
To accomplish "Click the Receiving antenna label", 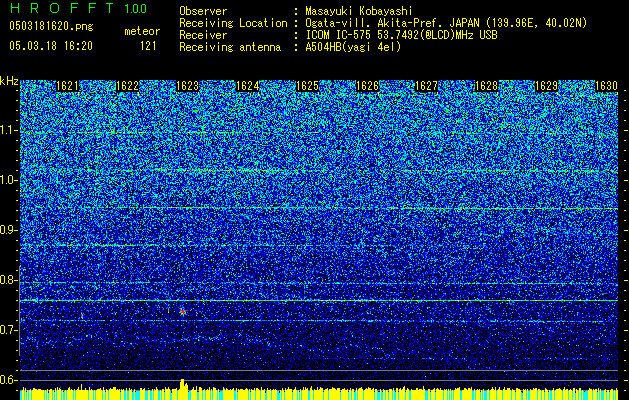I will pos(230,47).
